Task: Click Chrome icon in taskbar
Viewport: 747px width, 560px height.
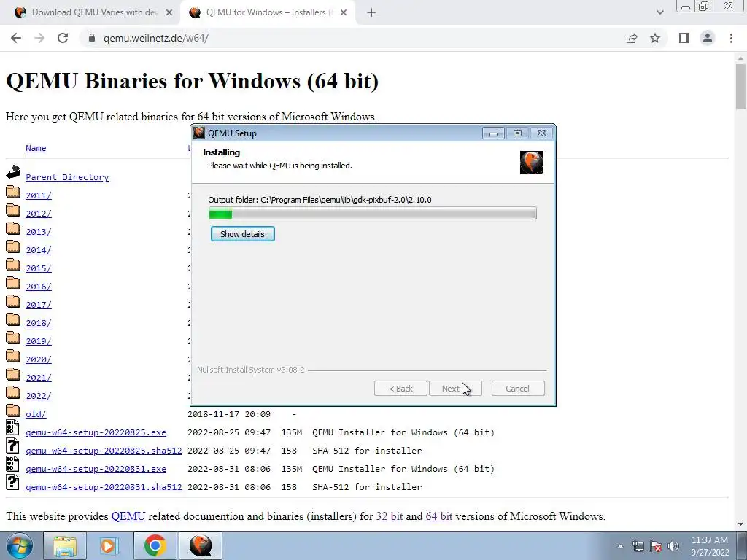Action: [155, 545]
